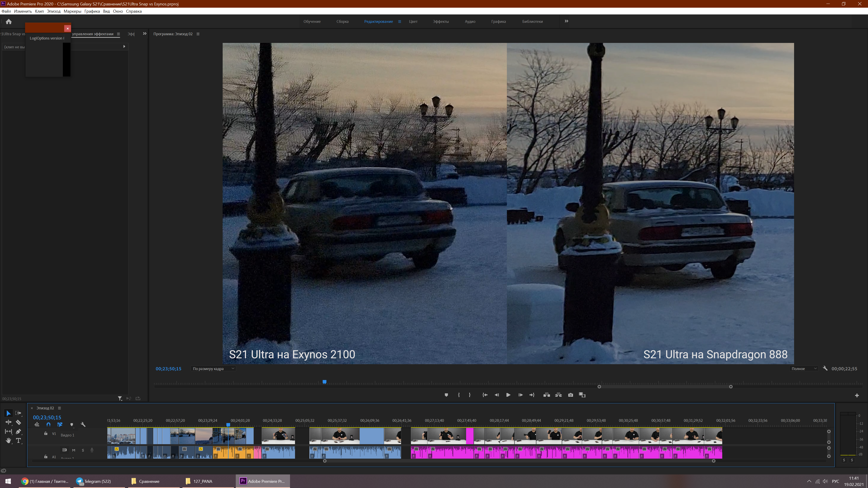Play the sequence in Program monitor
The height and width of the screenshot is (488, 868).
tap(508, 395)
